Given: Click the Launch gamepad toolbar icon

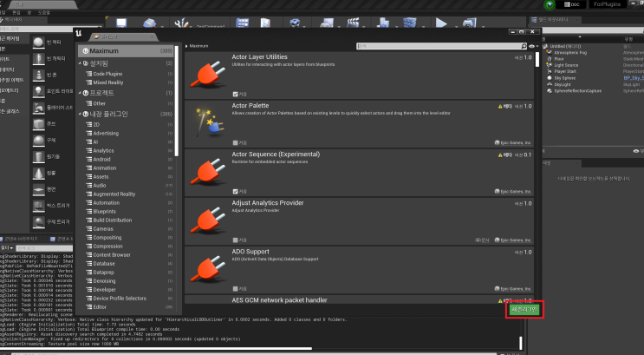Looking at the screenshot, I should tap(470, 23).
